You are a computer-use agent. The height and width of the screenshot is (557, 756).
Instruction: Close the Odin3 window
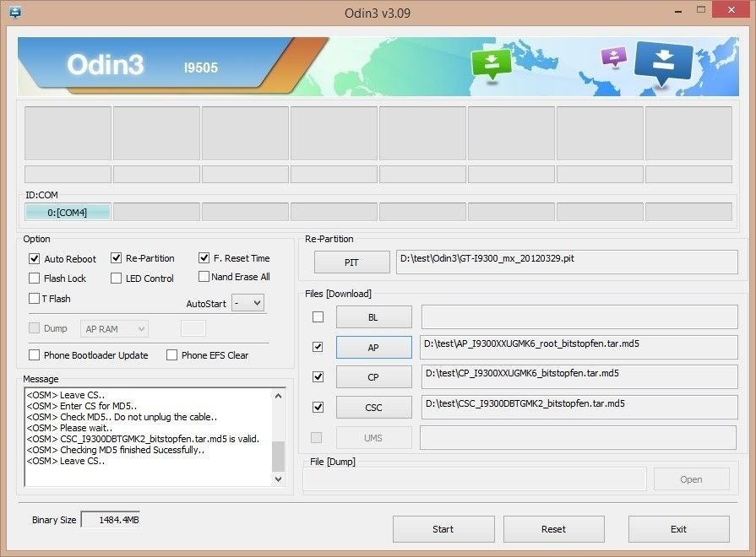pyautogui.click(x=732, y=9)
